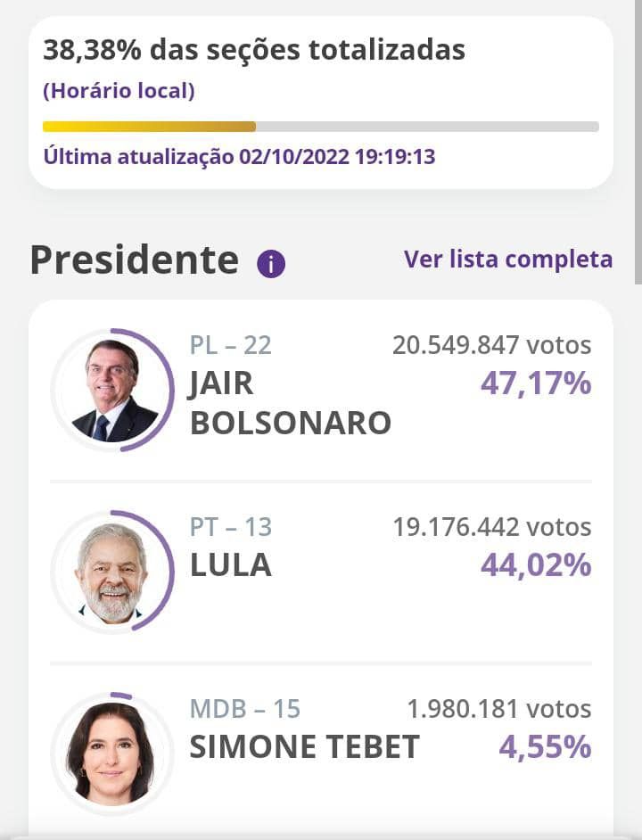Image resolution: width=642 pixels, height=840 pixels.
Task: Select Lula's candidate photo
Action: (111, 572)
